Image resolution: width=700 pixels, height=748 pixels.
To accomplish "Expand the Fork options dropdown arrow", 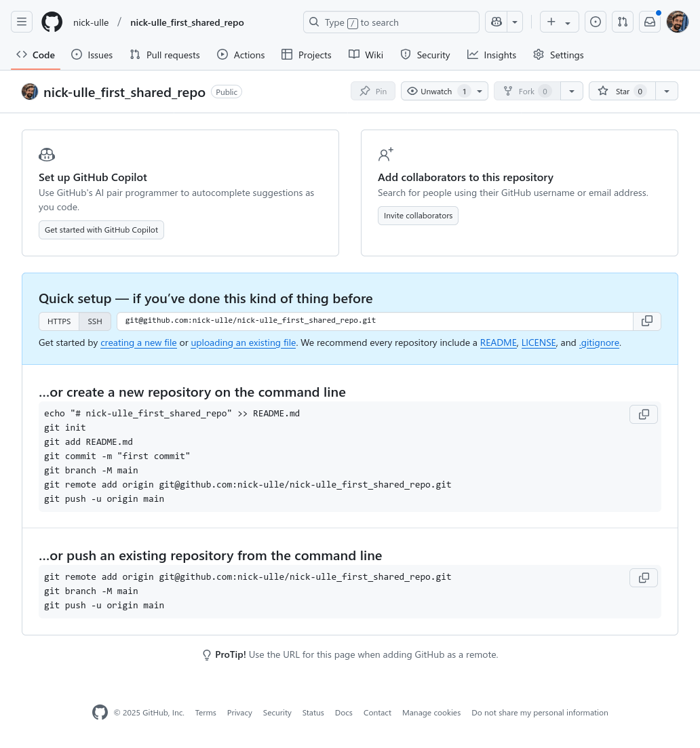I will point(571,91).
